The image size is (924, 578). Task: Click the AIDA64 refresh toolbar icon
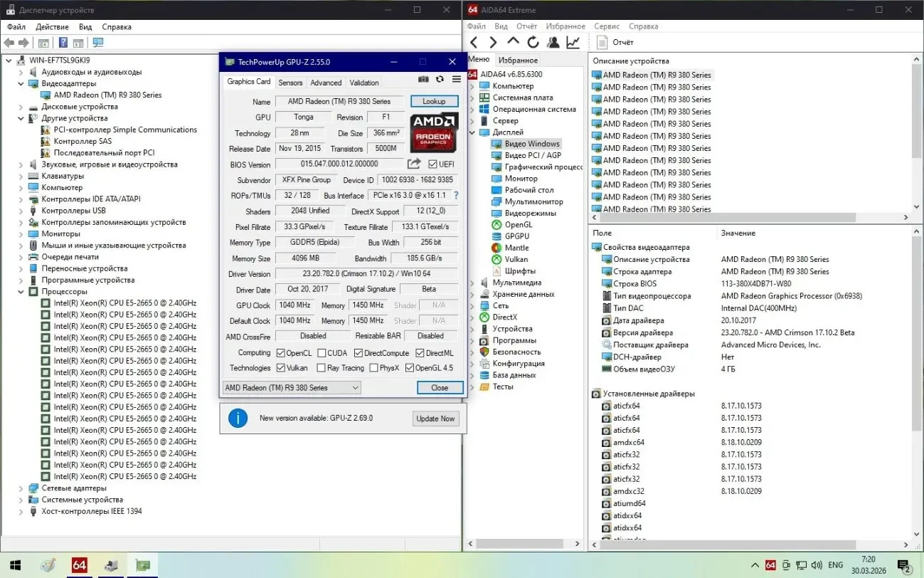tap(533, 43)
